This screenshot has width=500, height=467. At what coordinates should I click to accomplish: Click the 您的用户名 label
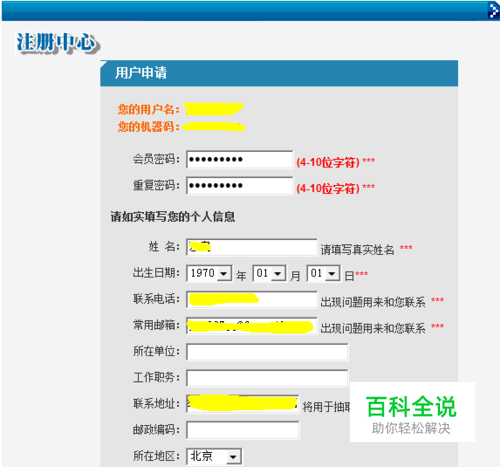click(x=148, y=109)
